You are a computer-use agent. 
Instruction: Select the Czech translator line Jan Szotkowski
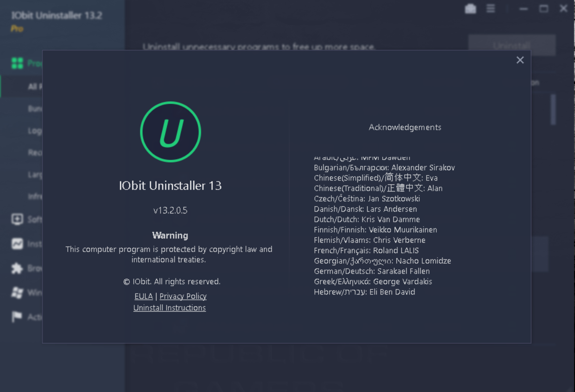point(367,198)
